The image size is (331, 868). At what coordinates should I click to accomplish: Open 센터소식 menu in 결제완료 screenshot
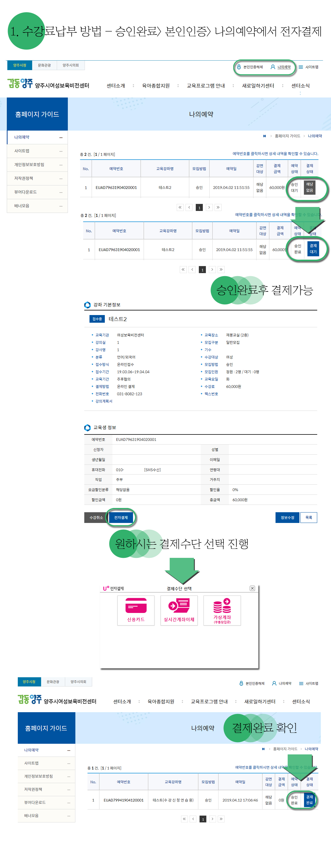point(301,701)
